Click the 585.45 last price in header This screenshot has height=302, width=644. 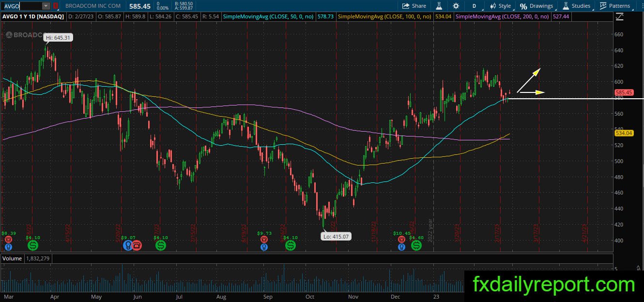pyautogui.click(x=139, y=6)
